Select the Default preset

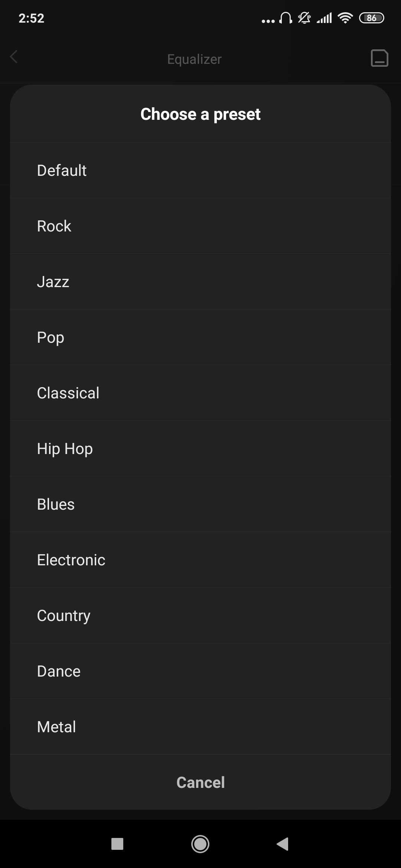(200, 170)
